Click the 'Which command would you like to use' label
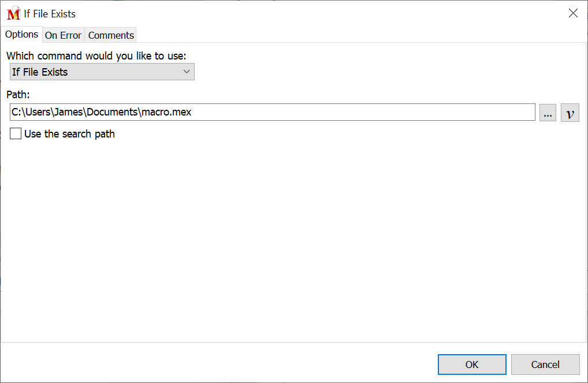 click(x=96, y=56)
